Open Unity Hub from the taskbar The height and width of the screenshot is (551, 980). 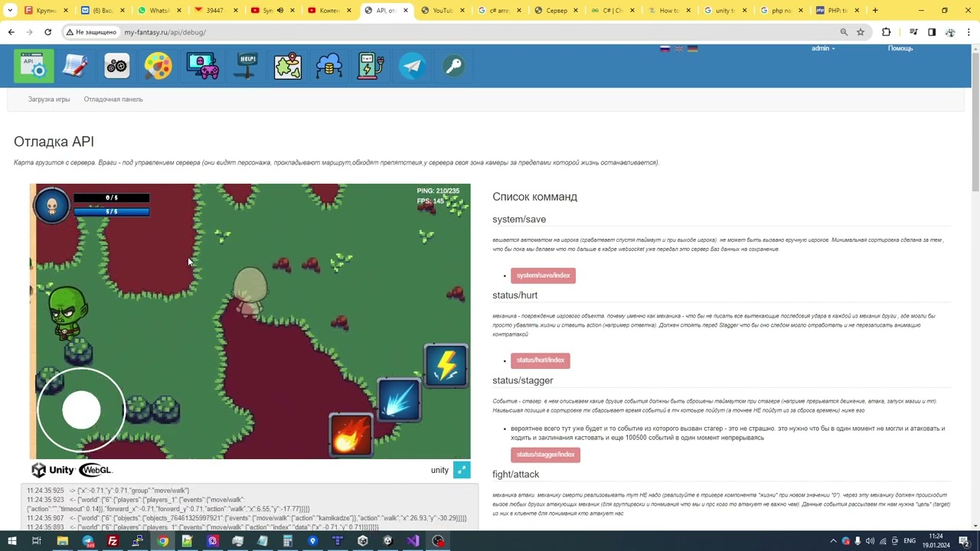(363, 541)
